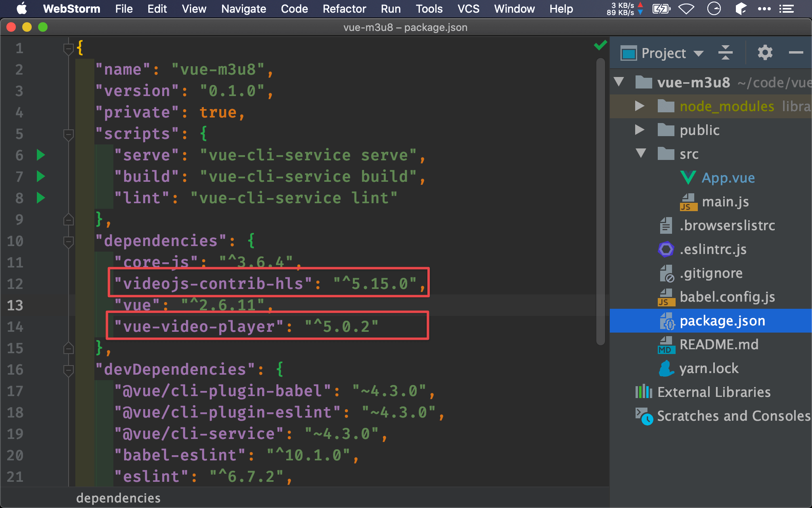Click "^5.15.0" version value
Image resolution: width=812 pixels, height=508 pixels.
click(x=375, y=283)
